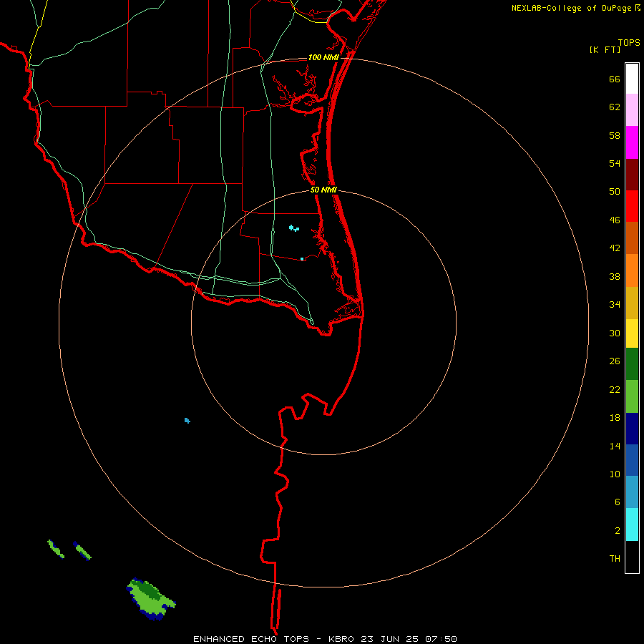Click the '38' legend value label

(x=615, y=276)
